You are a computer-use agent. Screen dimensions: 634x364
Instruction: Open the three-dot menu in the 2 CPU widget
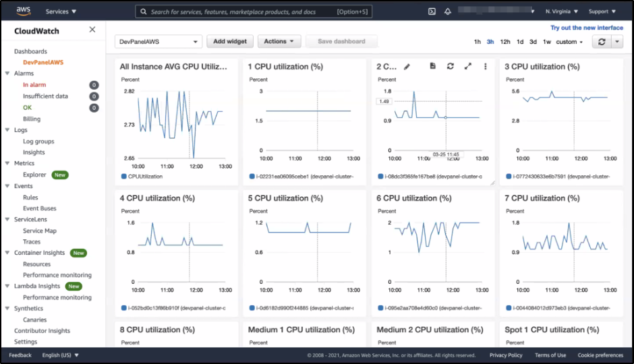pos(485,66)
